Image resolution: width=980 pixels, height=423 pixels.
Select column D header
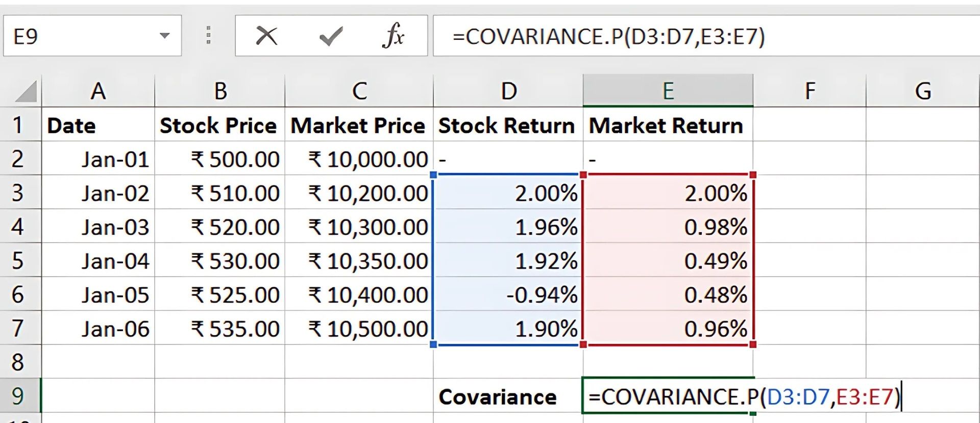[x=508, y=91]
